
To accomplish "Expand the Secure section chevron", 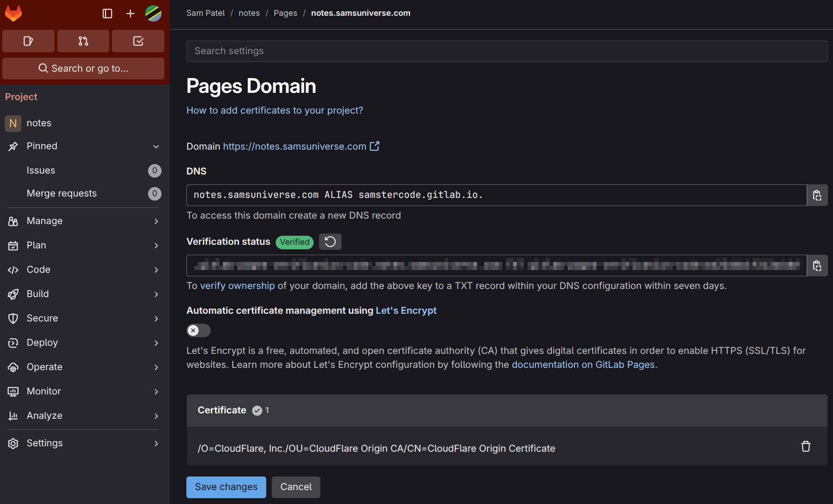I will pyautogui.click(x=156, y=319).
